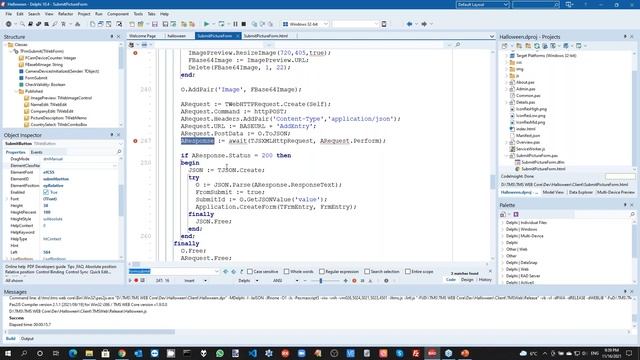Enable the Entire scope search option
This screenshot has height=360, width=640.
coord(408,271)
